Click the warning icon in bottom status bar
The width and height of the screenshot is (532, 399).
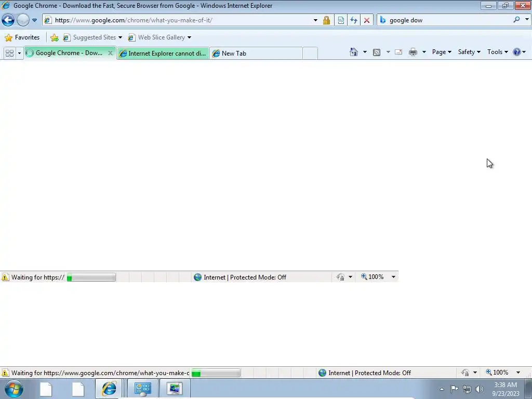click(x=5, y=373)
